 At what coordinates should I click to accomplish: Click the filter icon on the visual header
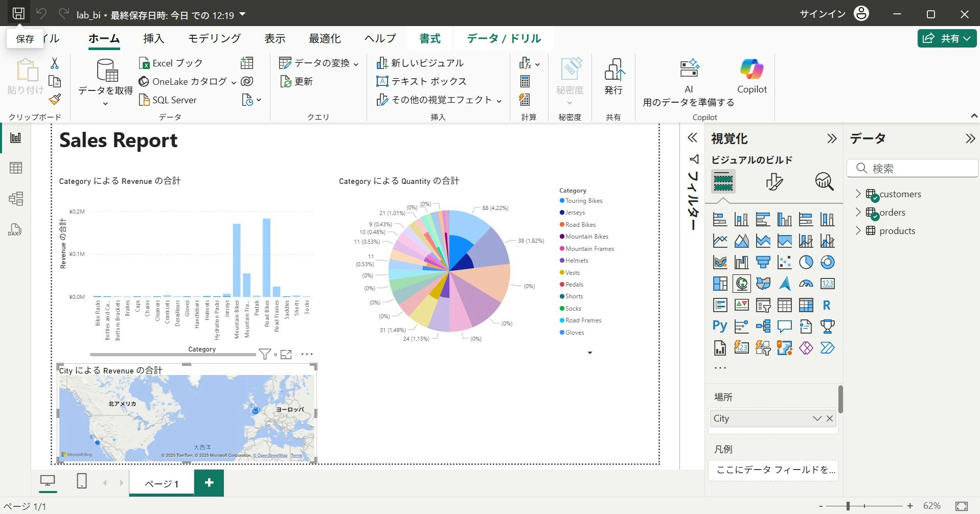[264, 354]
